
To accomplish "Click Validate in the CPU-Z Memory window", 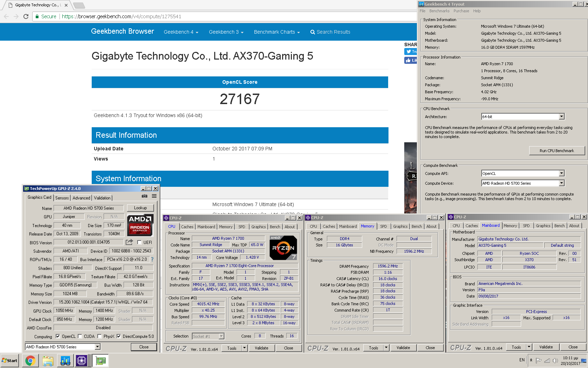I will coord(403,348).
